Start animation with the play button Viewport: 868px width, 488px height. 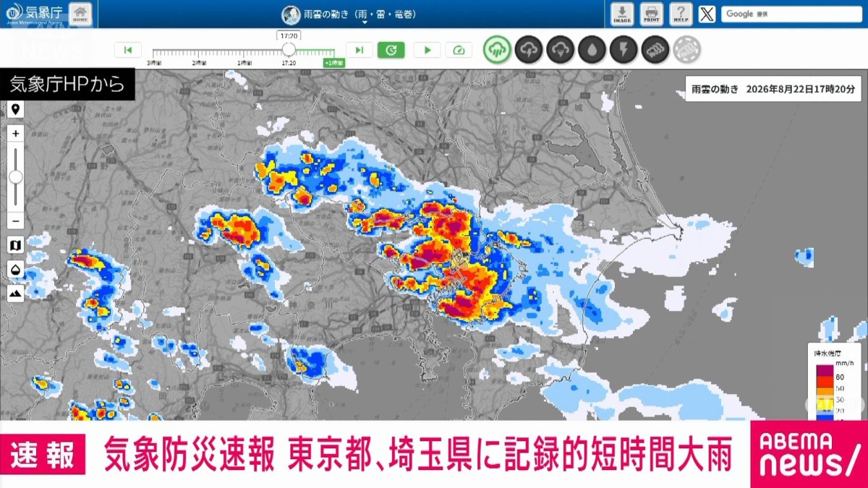pos(427,50)
